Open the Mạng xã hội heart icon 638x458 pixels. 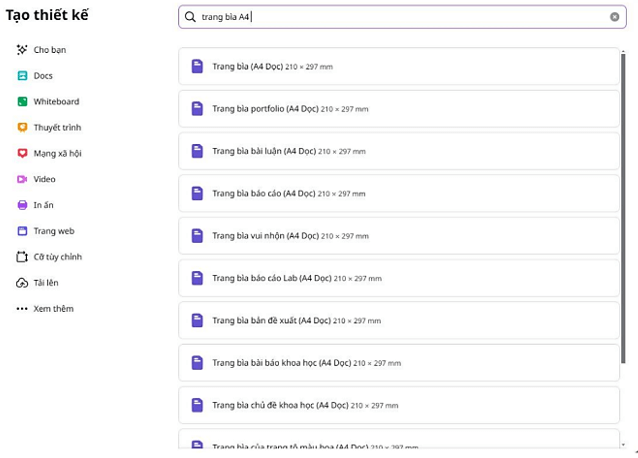22,153
